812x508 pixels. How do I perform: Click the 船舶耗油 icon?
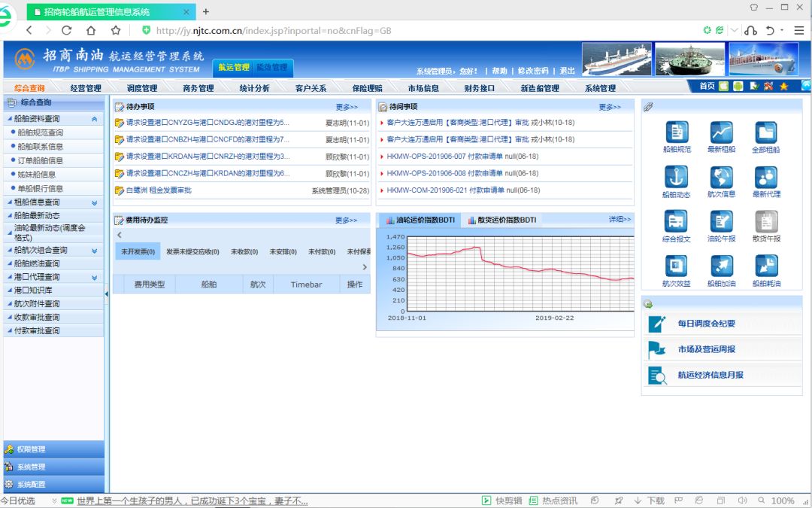click(765, 266)
